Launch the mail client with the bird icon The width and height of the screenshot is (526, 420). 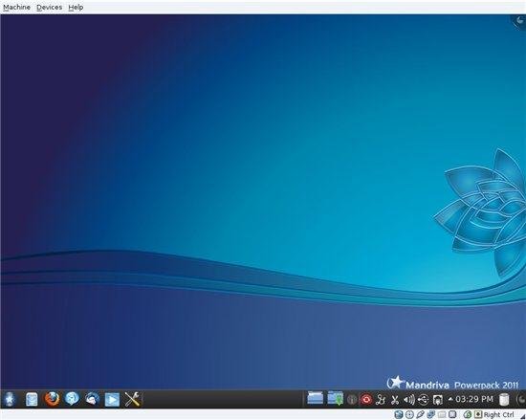point(92,399)
